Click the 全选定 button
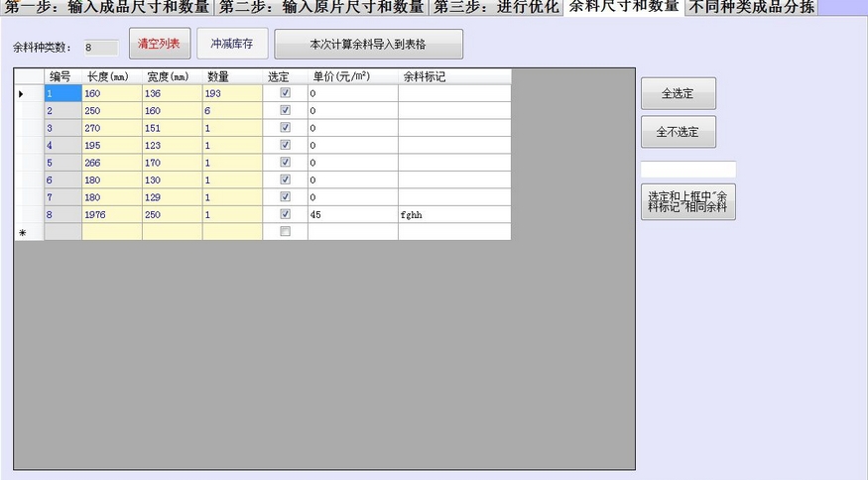The height and width of the screenshot is (480, 868). click(678, 93)
